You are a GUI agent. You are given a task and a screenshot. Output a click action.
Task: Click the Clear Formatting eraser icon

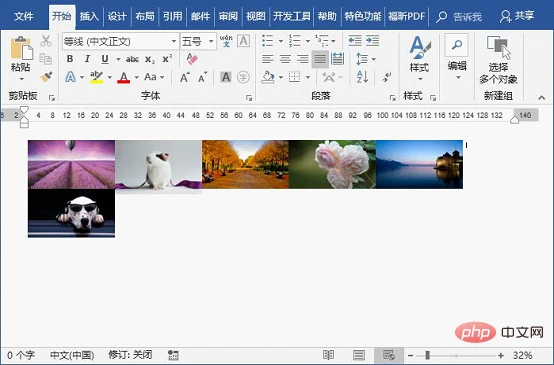[192, 59]
